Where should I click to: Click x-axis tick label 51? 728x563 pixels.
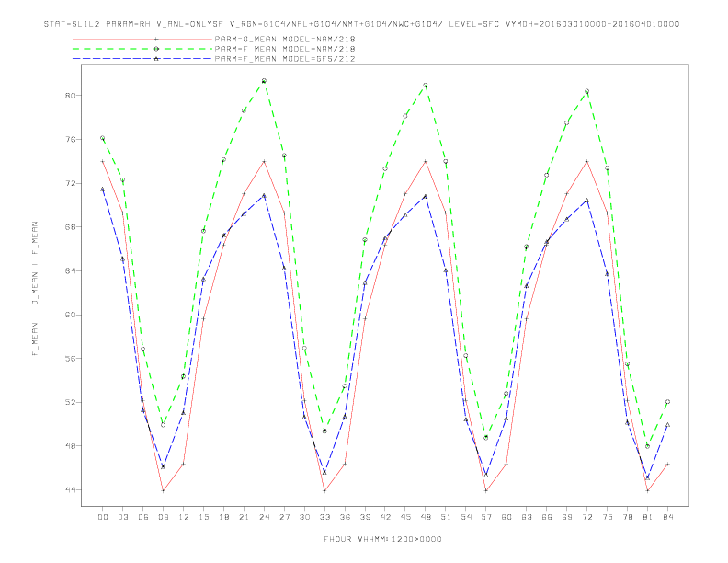(x=446, y=517)
